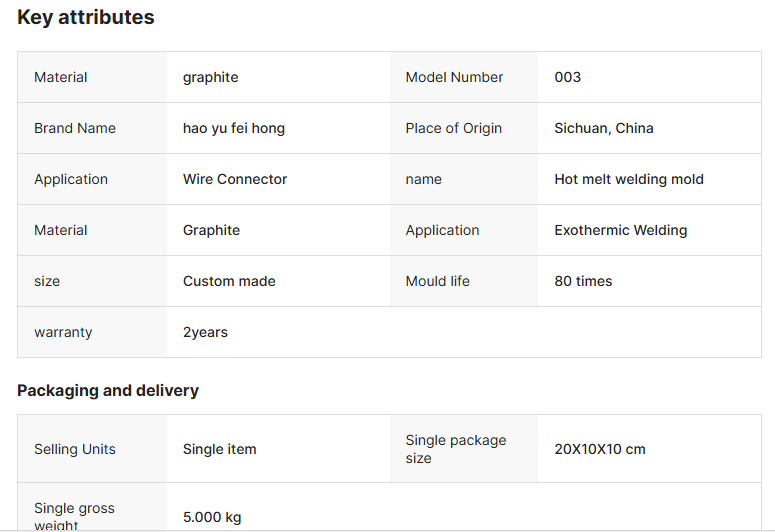Viewport: 775px width, 532px height.
Task: Select the warranty label cell
Action: tap(63, 332)
